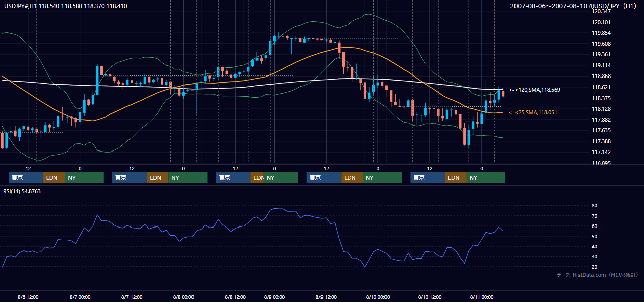This screenshot has width=644, height=302.
Task: Click the RSI 80 level label
Action: [x=594, y=206]
